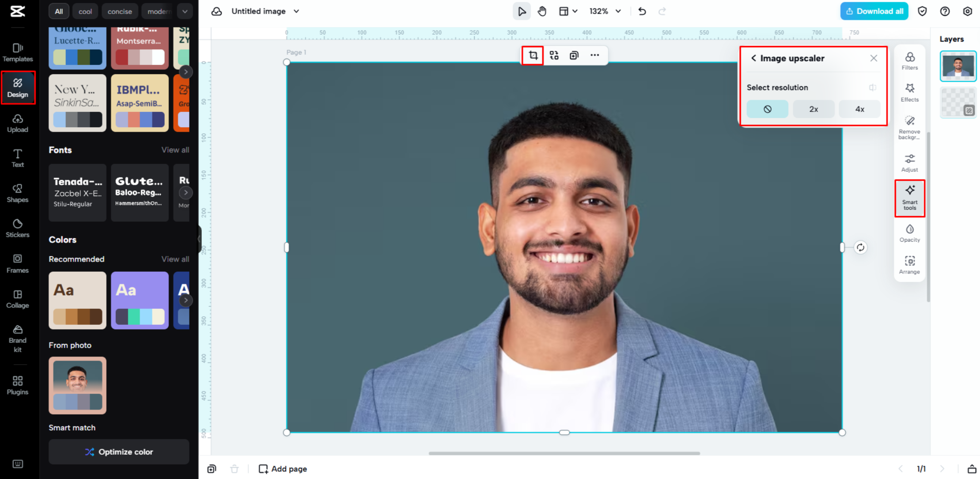Select the hand pan tool

pos(542,11)
